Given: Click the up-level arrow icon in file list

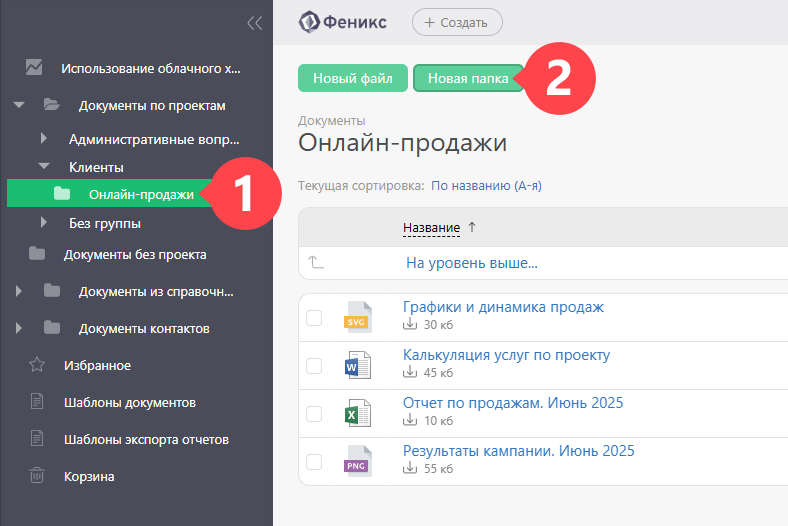Looking at the screenshot, I should (316, 262).
